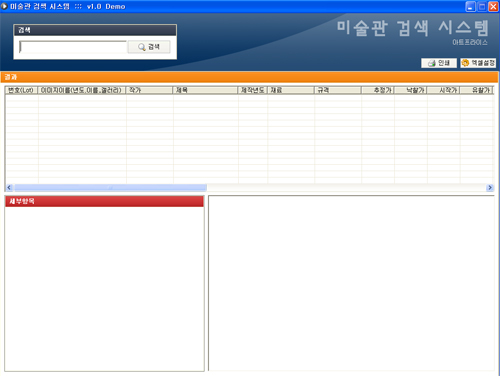The image size is (500, 376).
Task: Click the 시작가 column header
Action: click(x=443, y=90)
